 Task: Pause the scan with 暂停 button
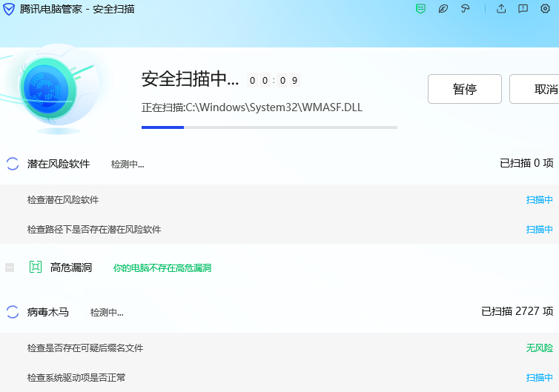464,89
